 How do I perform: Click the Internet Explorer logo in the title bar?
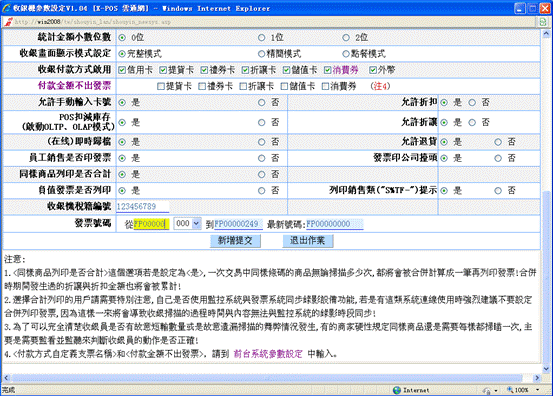(x=6, y=8)
